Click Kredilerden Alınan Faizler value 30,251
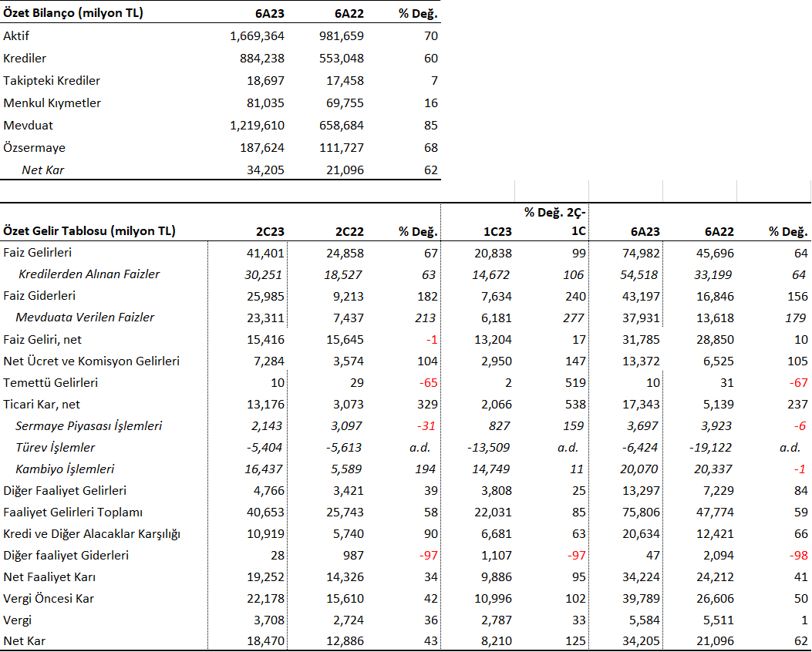 point(263,275)
